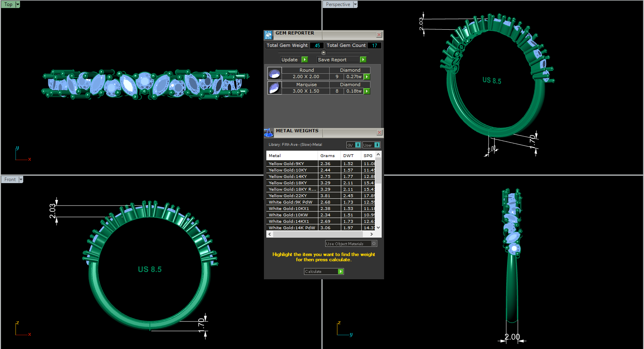Click green arrow on Marquise diamond row
The image size is (644, 349).
tap(367, 91)
